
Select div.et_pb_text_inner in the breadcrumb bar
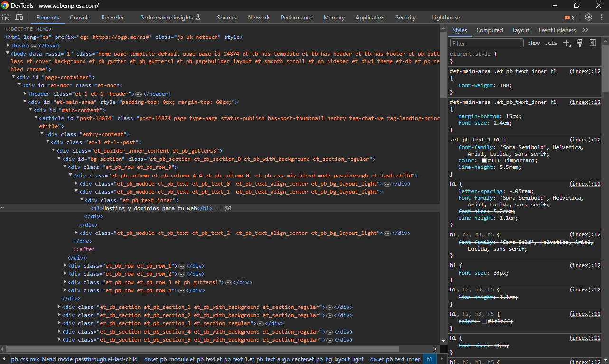click(x=395, y=359)
